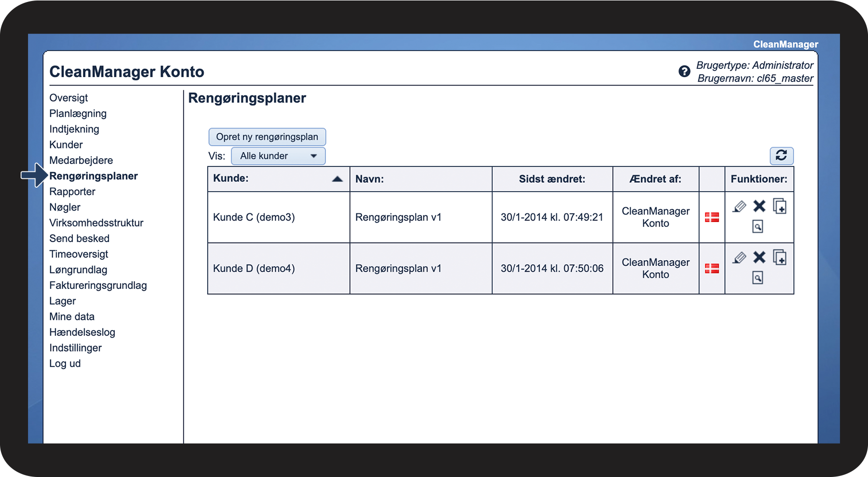Click the Danish flag for Kunde C
Screen dimensions: 868x477
[712, 217]
